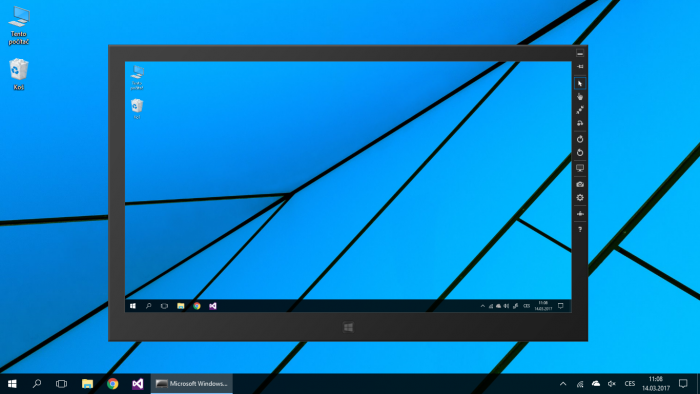Image resolution: width=700 pixels, height=394 pixels.
Task: Toggle the muted volume icon in host tray
Action: (x=612, y=384)
